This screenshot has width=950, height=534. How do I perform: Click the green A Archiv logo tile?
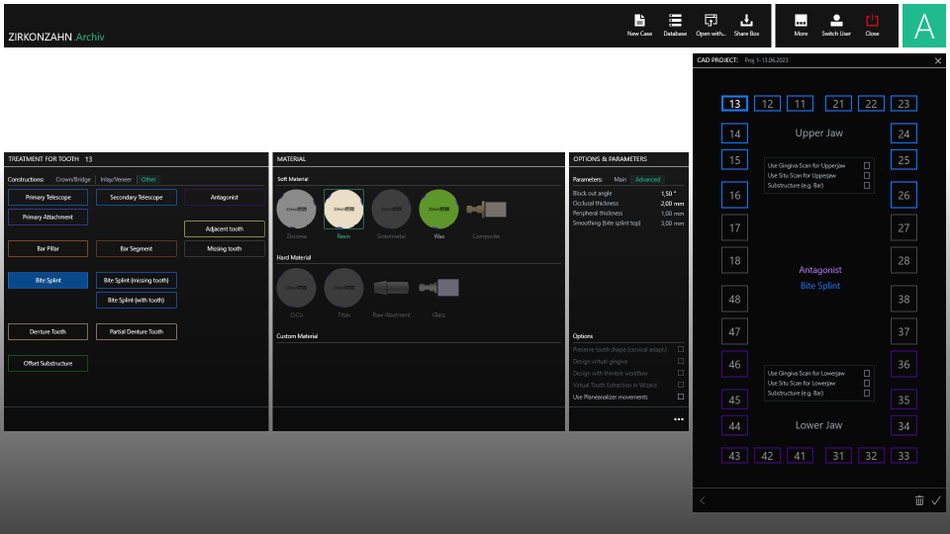[923, 25]
